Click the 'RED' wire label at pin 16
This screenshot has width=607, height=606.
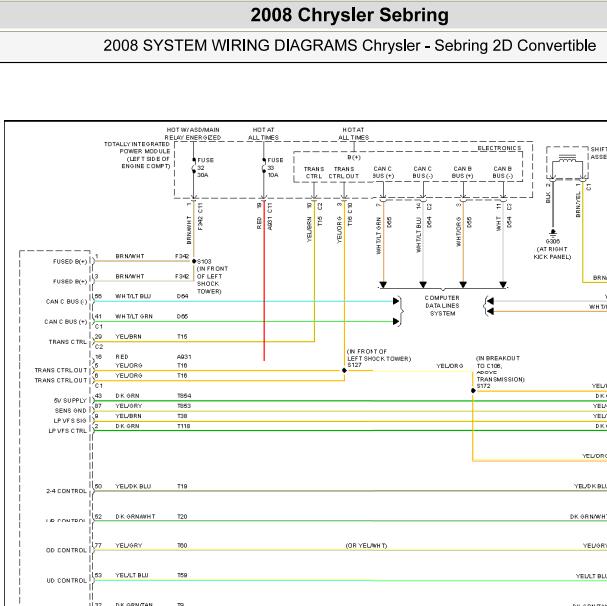[122, 357]
